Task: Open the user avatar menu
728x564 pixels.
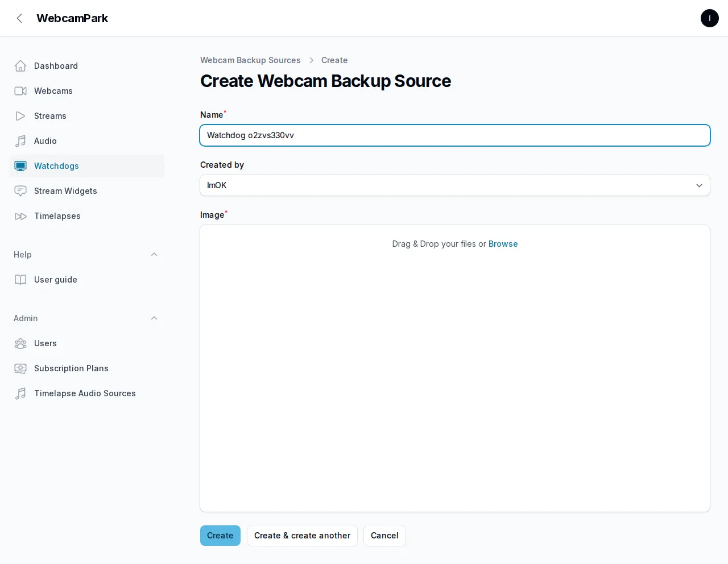Action: pos(709,18)
